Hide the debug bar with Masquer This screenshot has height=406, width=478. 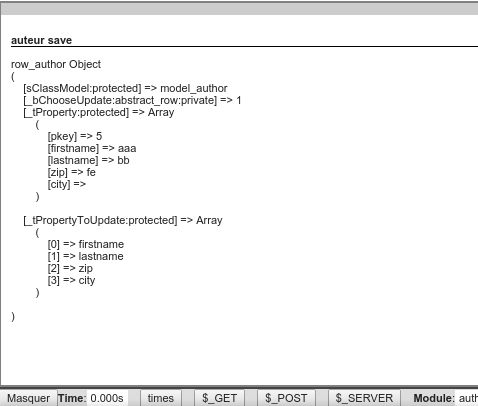point(29,398)
